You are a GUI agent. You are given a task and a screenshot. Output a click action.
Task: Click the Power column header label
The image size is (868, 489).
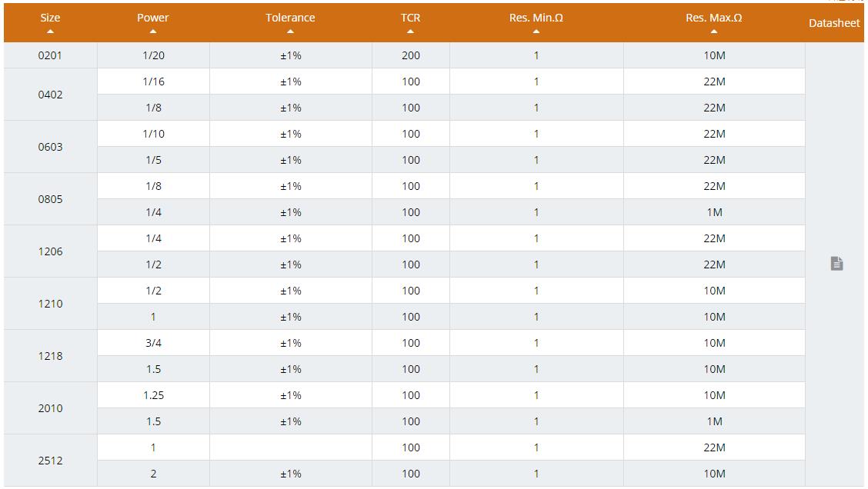pyautogui.click(x=153, y=18)
